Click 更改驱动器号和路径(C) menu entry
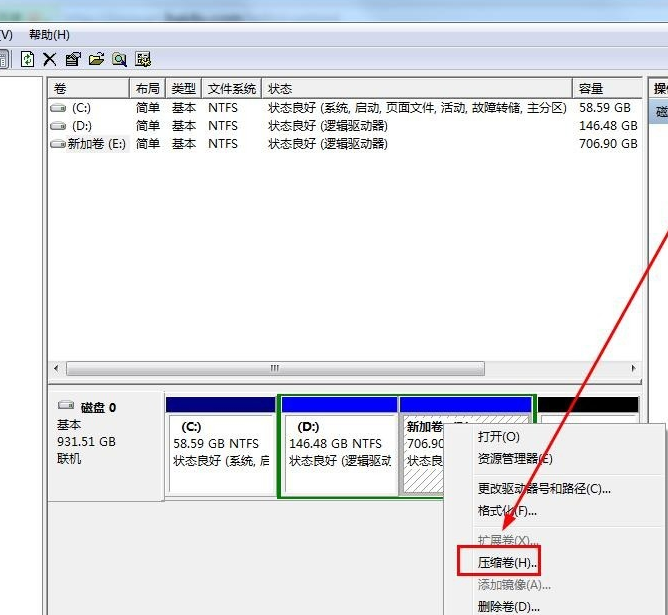 click(x=543, y=489)
